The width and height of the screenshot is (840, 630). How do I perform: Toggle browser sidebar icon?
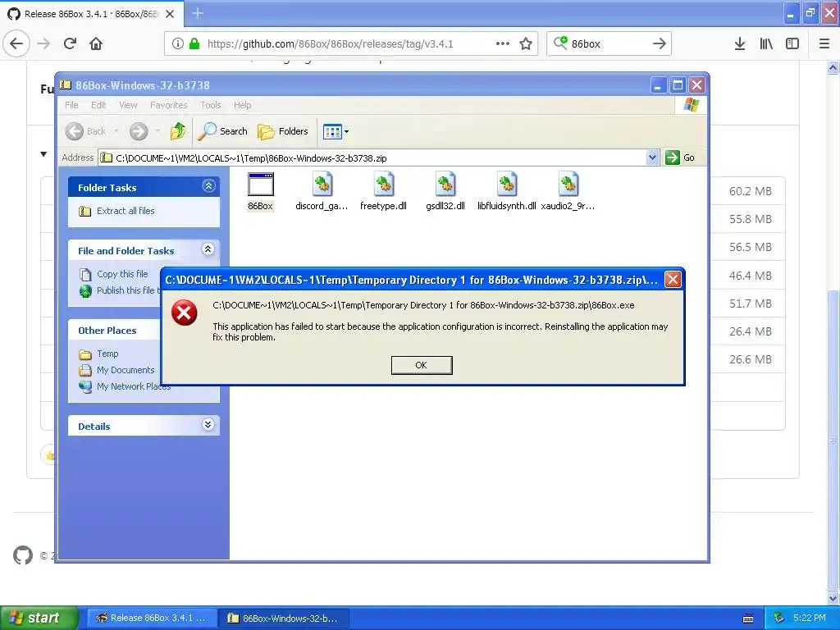[x=792, y=43]
